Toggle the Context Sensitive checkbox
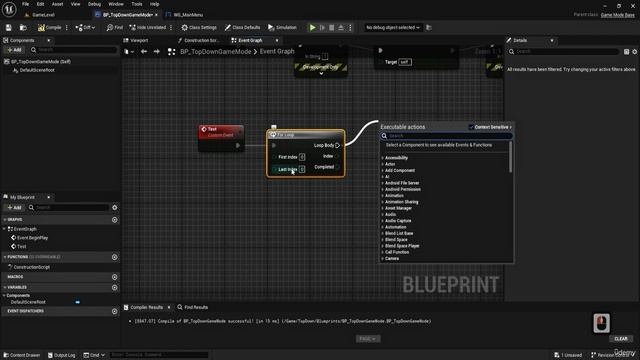 click(x=471, y=127)
